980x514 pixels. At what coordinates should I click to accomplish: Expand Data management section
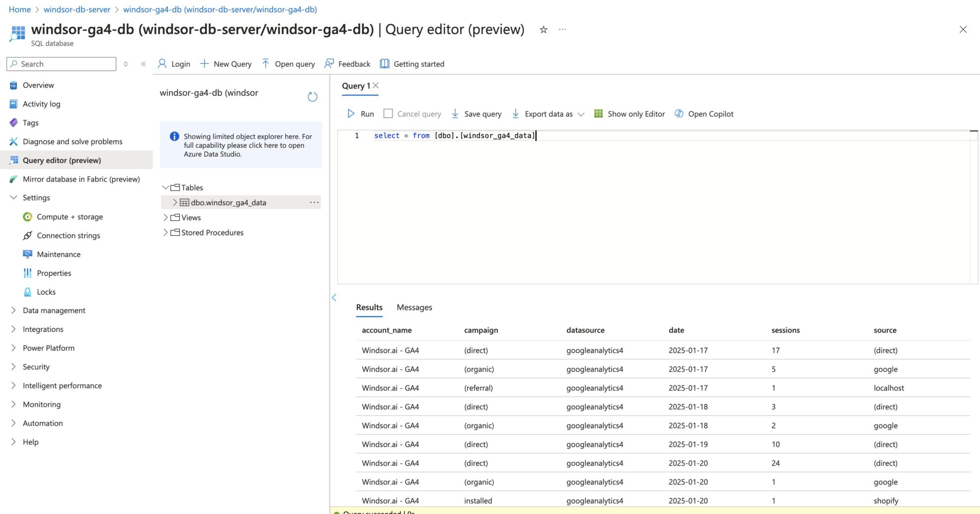pos(13,310)
